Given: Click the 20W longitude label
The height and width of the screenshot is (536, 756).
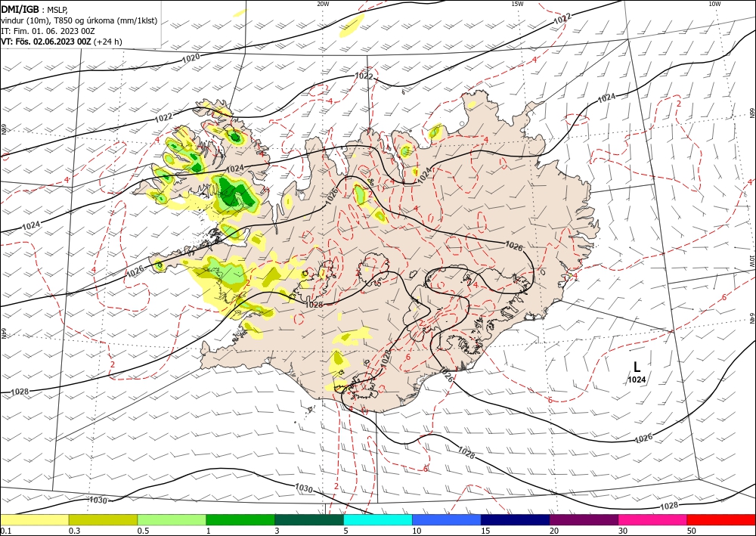Looking at the screenshot, I should pos(323,4).
